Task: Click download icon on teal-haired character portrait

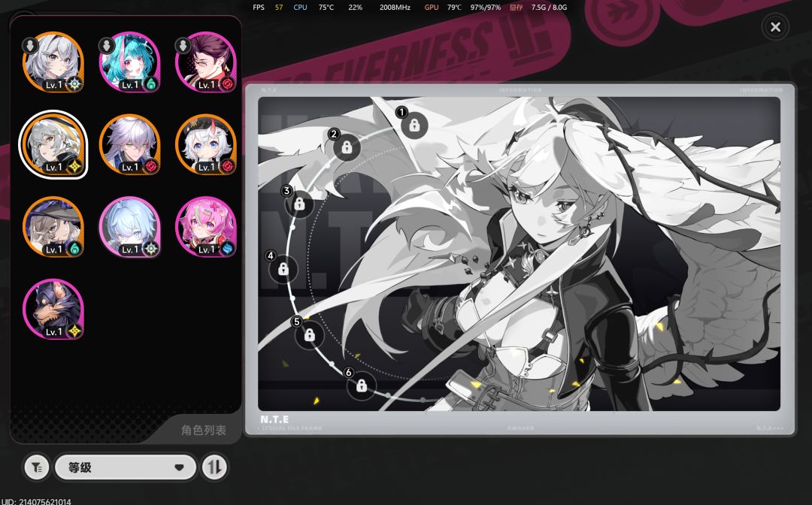Action: click(x=107, y=46)
